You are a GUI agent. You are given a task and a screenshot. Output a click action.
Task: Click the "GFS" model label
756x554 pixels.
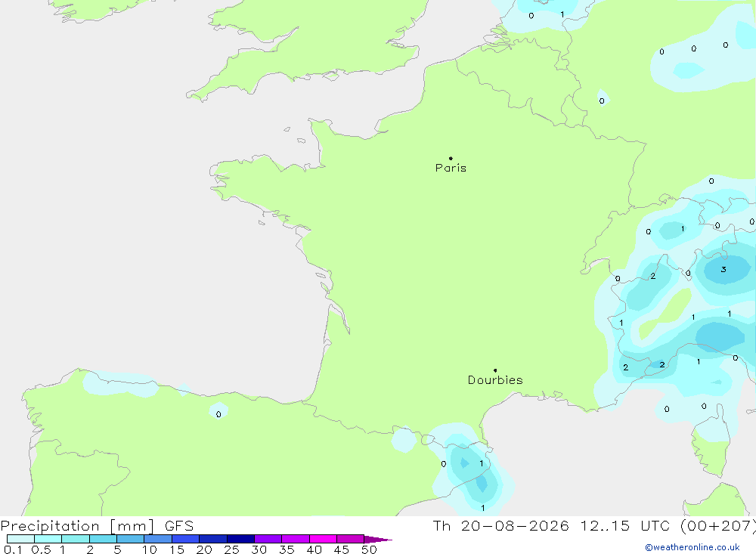179,526
